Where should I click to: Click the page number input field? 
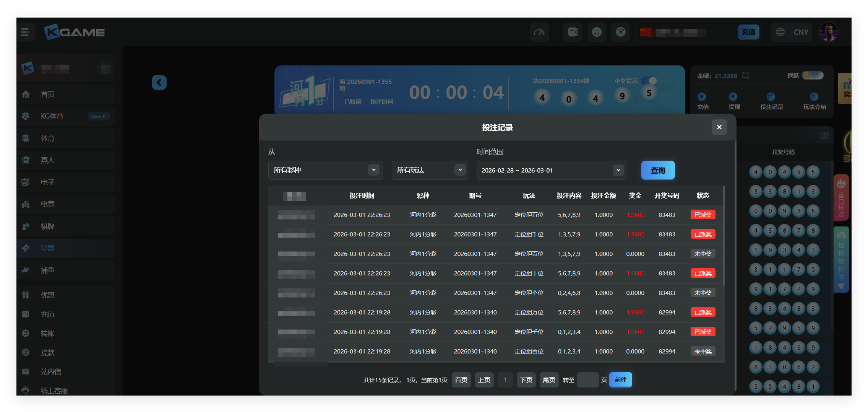click(x=587, y=380)
